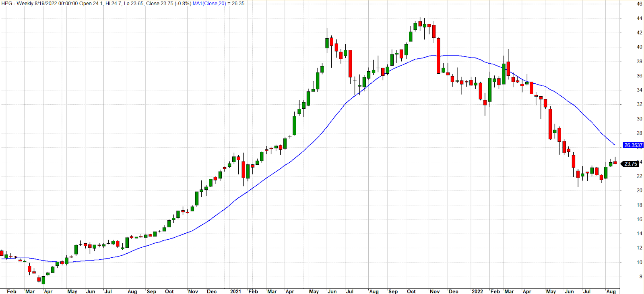Click the 14 price axis label
644x294 pixels.
[640, 234]
